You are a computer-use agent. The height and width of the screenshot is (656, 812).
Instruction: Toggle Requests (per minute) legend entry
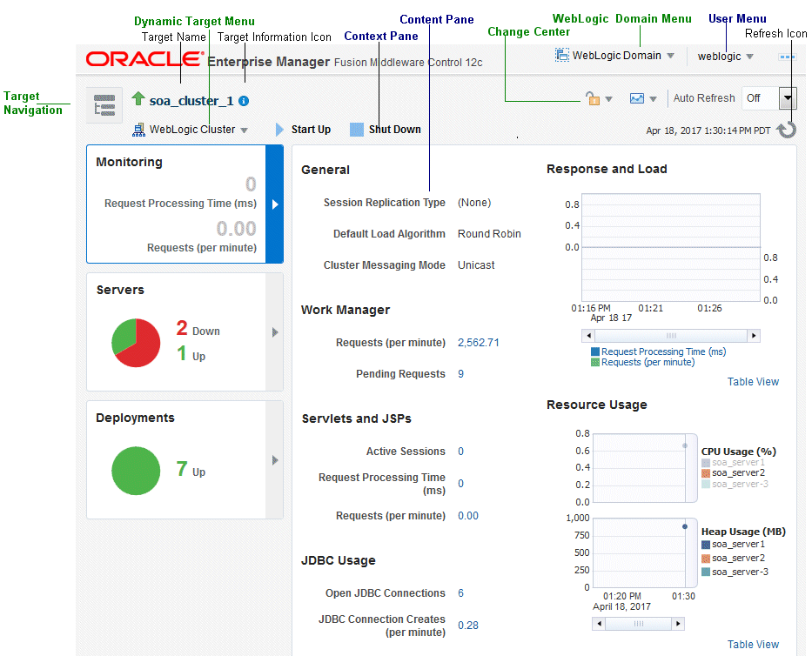point(642,363)
